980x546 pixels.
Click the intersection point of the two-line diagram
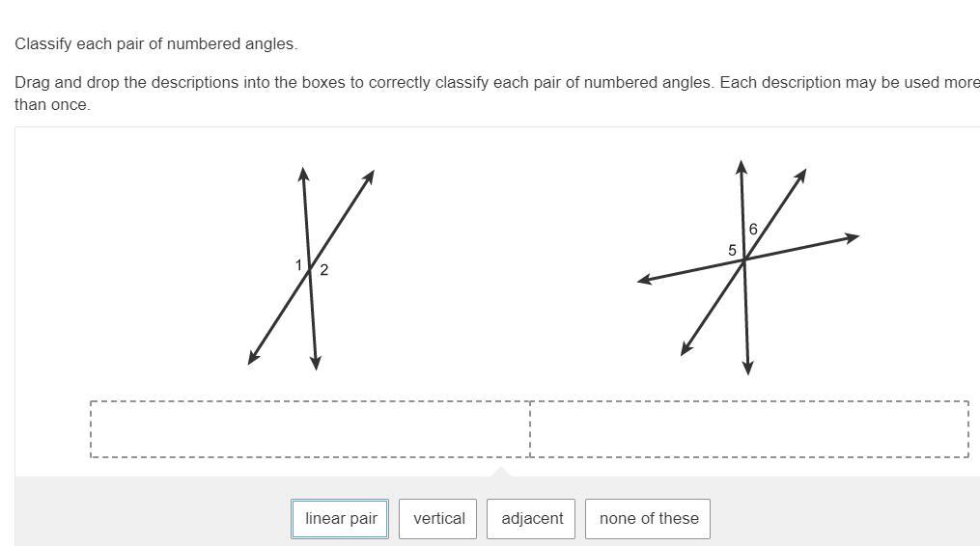click(x=310, y=271)
